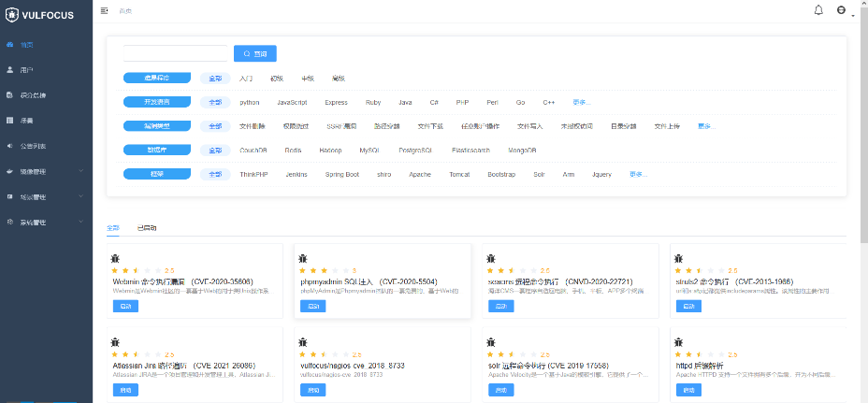Expand more frameworks after Jquery
868x403 pixels.
tap(638, 174)
